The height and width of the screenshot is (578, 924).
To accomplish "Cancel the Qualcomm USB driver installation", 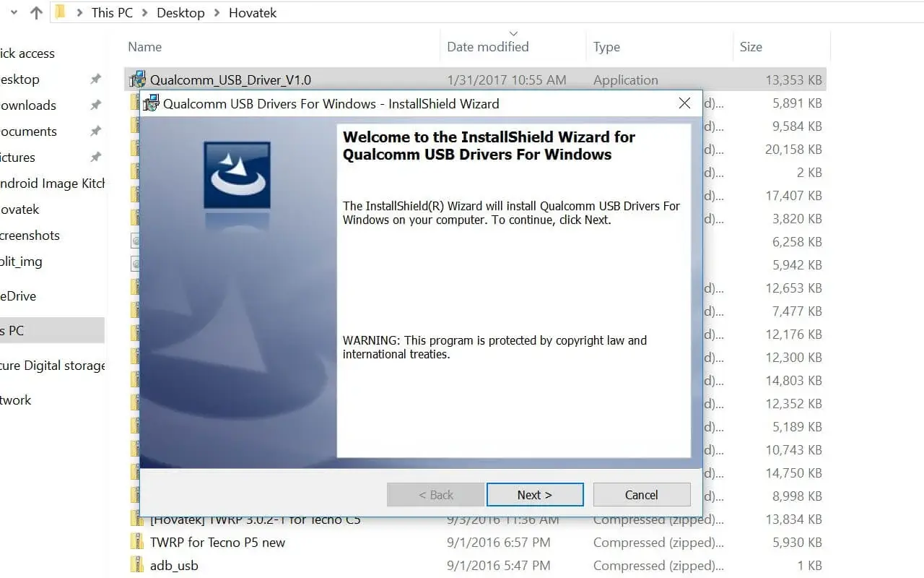I will (641, 494).
